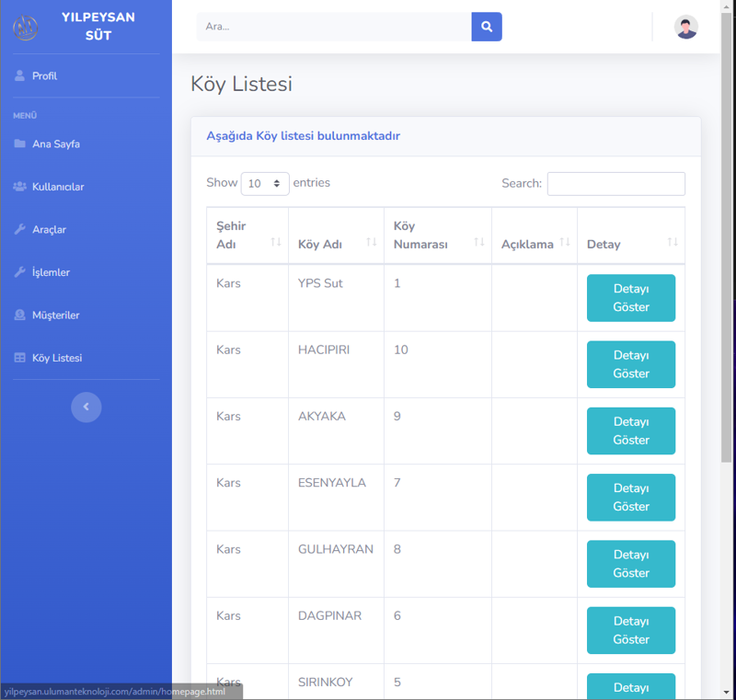
Task: Click the Profil person icon
Action: pos(19,75)
